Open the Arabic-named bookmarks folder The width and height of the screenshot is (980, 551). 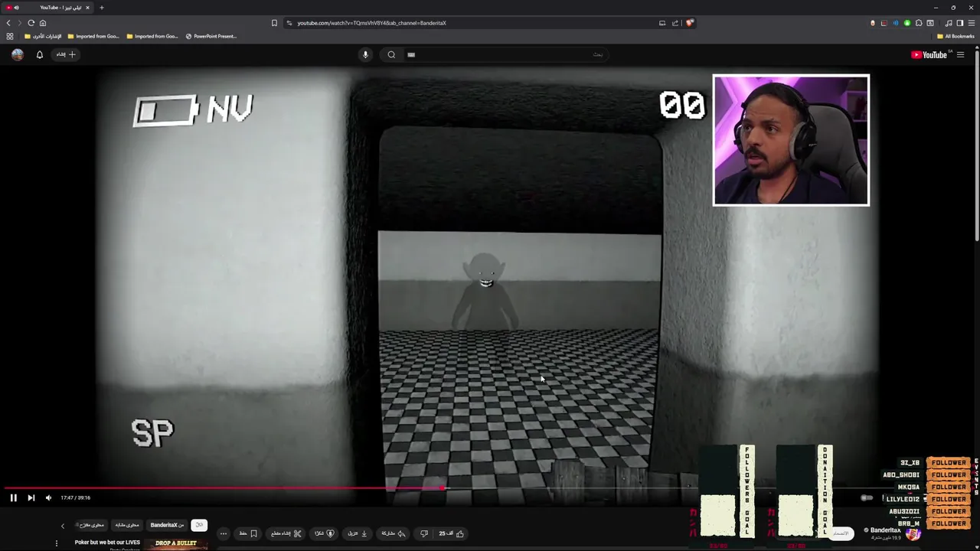point(43,36)
